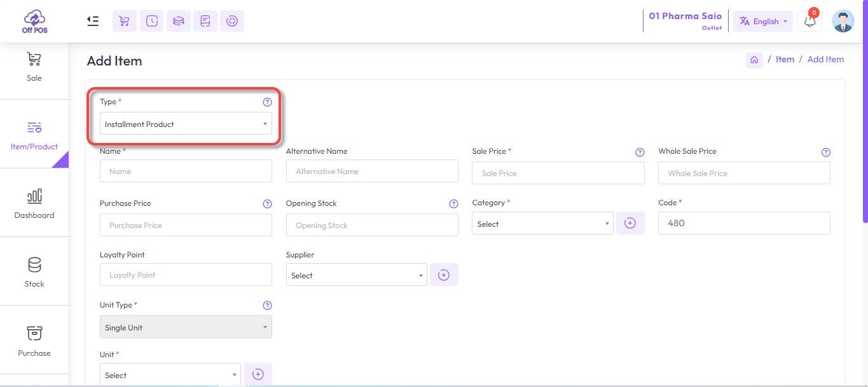
Task: Open the Unit Type dropdown showing Single Unit
Action: [186, 327]
